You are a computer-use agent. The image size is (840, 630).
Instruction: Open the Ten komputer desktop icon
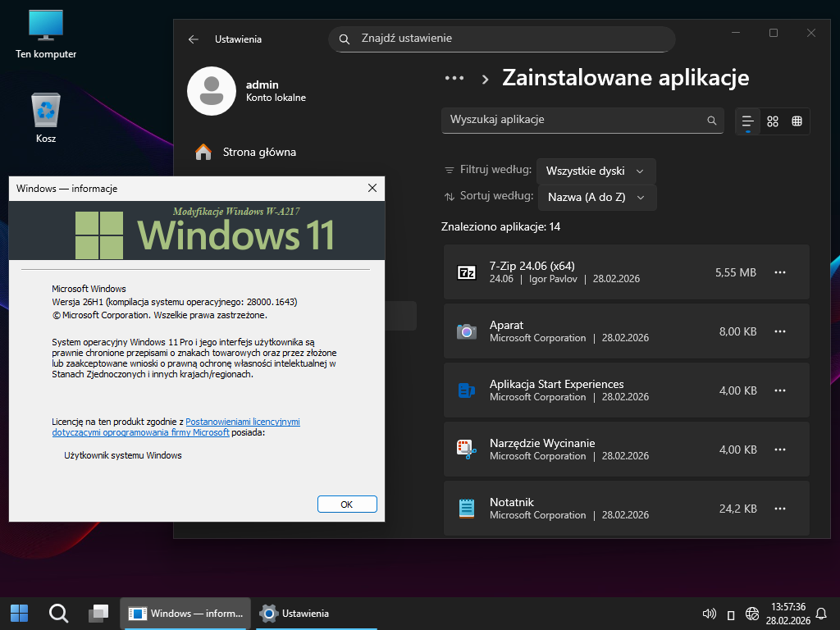pyautogui.click(x=46, y=33)
